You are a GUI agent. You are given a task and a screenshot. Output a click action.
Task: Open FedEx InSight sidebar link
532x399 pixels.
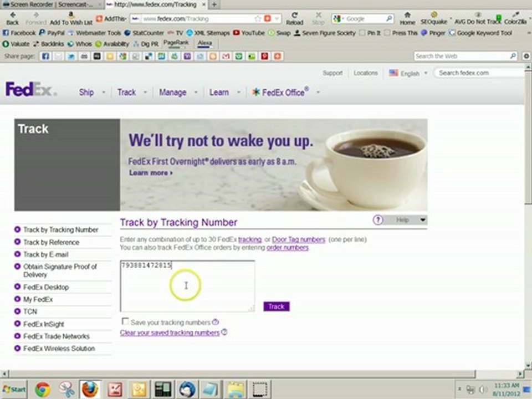coord(43,324)
